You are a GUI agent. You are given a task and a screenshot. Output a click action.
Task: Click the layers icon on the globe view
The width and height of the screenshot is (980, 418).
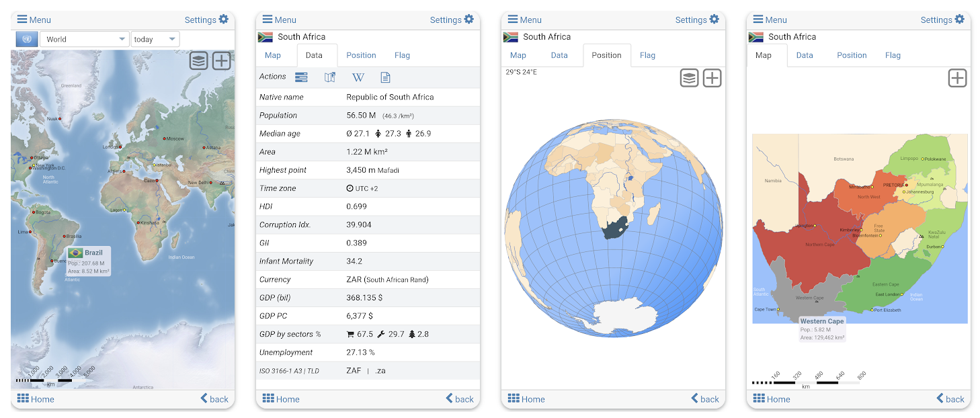coord(689,78)
